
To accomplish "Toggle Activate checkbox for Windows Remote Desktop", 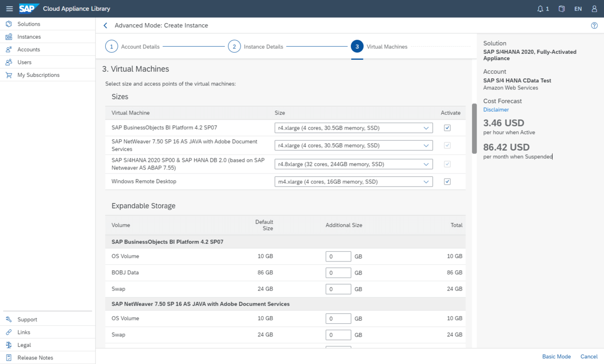I will point(447,181).
